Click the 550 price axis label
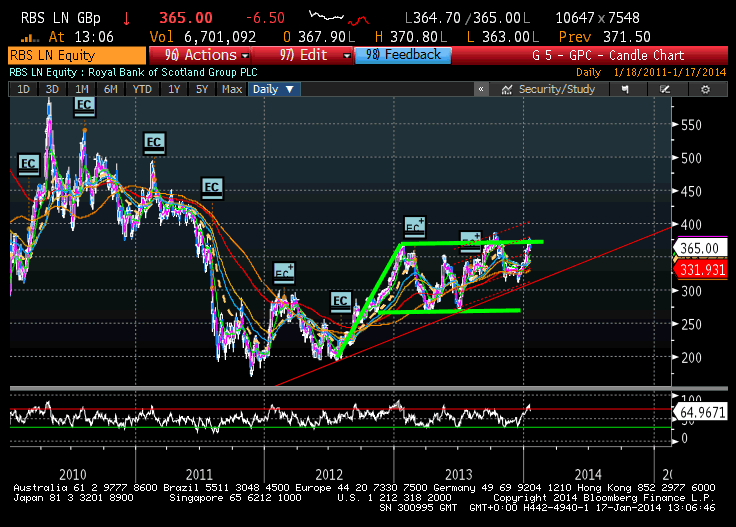 [x=691, y=125]
